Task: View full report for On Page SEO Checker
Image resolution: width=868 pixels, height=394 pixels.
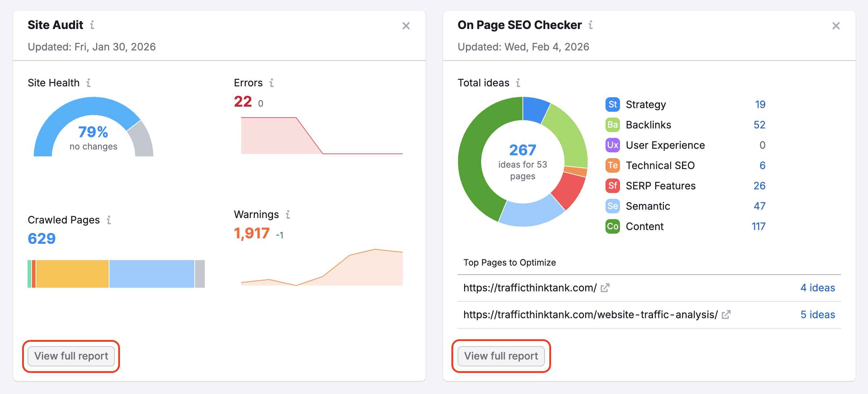Action: pos(501,356)
